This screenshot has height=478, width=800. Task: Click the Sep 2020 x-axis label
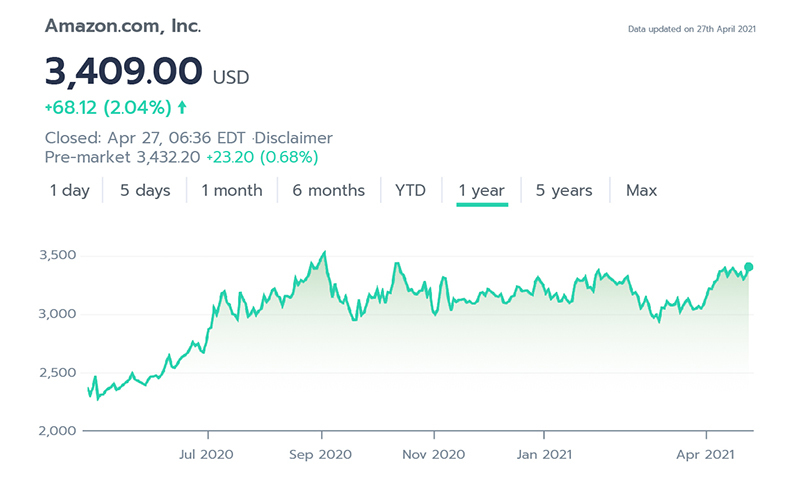coord(320,455)
